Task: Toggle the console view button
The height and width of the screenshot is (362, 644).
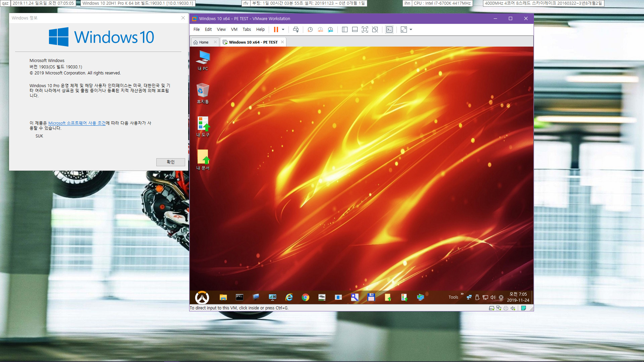Action: coord(389,29)
